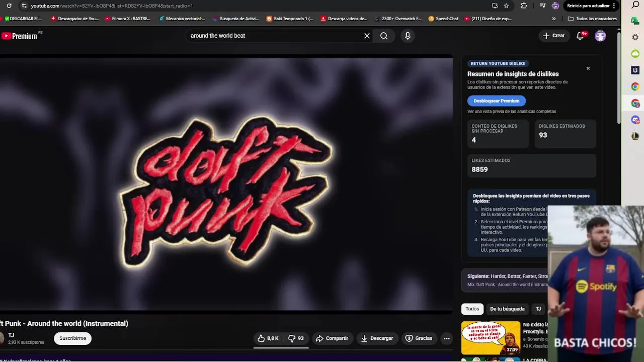
Task: Open the Chrome extensions puzzle icon
Action: (524, 6)
